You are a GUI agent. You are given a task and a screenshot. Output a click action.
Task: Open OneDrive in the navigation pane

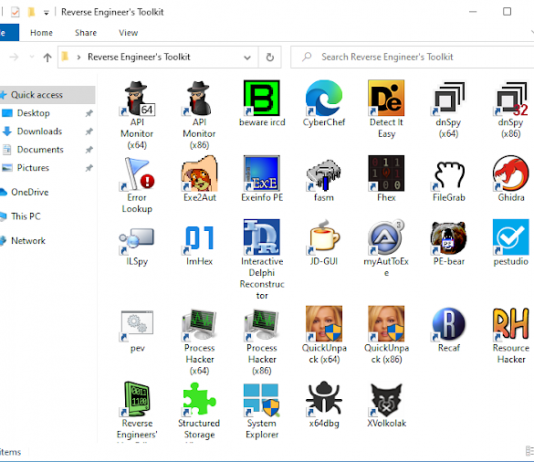click(x=30, y=192)
